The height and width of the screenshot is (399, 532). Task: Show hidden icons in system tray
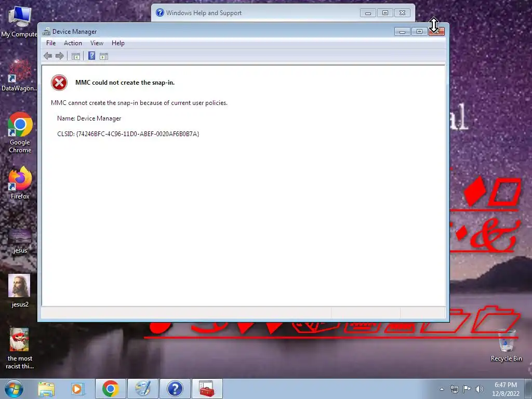pos(442,389)
